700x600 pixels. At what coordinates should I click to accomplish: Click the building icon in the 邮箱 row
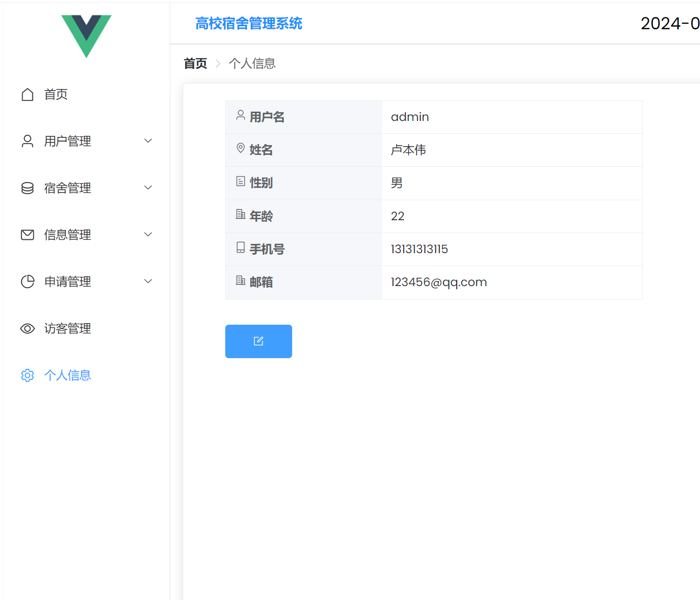(241, 280)
